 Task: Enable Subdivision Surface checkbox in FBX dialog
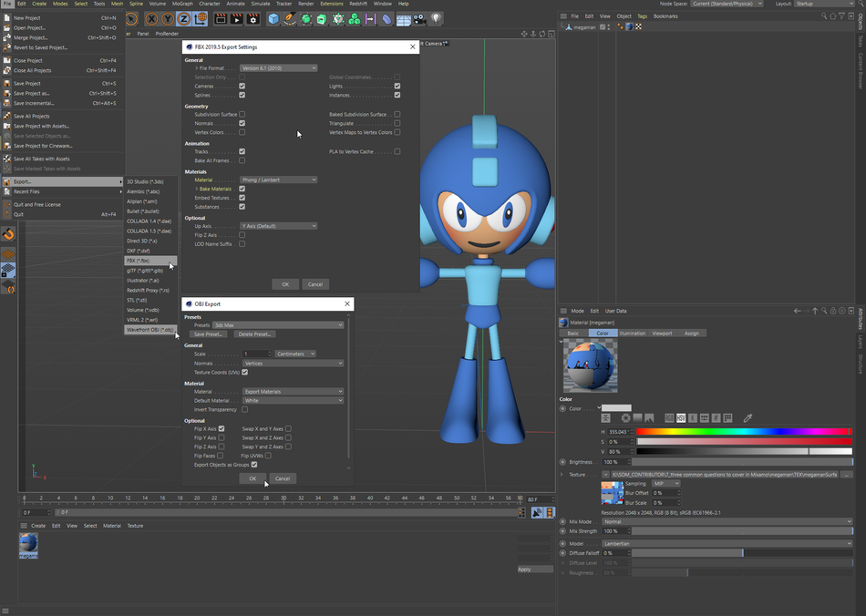pos(242,114)
